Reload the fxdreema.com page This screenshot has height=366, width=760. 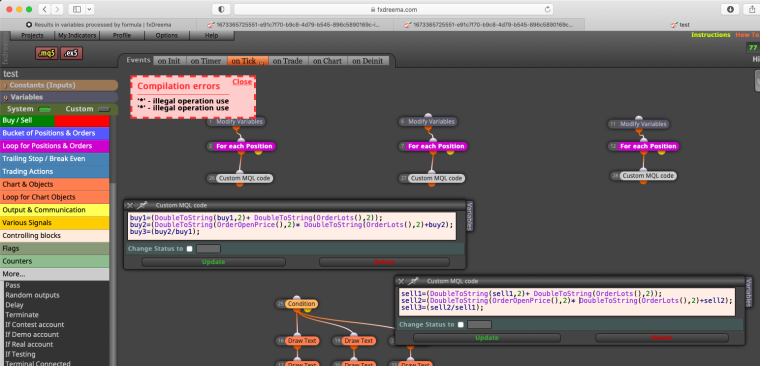(x=548, y=9)
